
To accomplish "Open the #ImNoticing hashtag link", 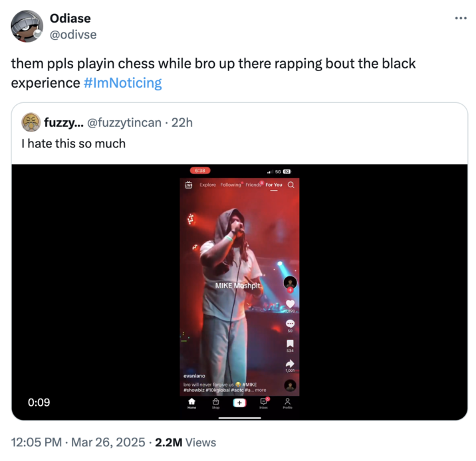I will pyautogui.click(x=123, y=83).
